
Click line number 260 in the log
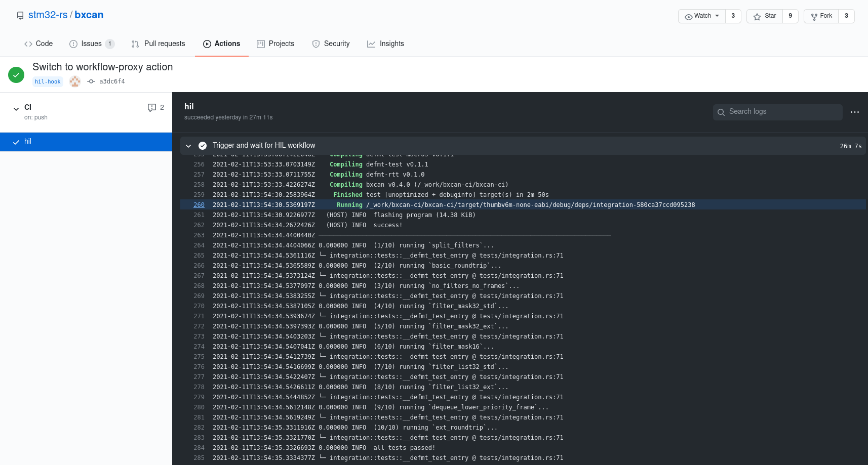point(199,204)
